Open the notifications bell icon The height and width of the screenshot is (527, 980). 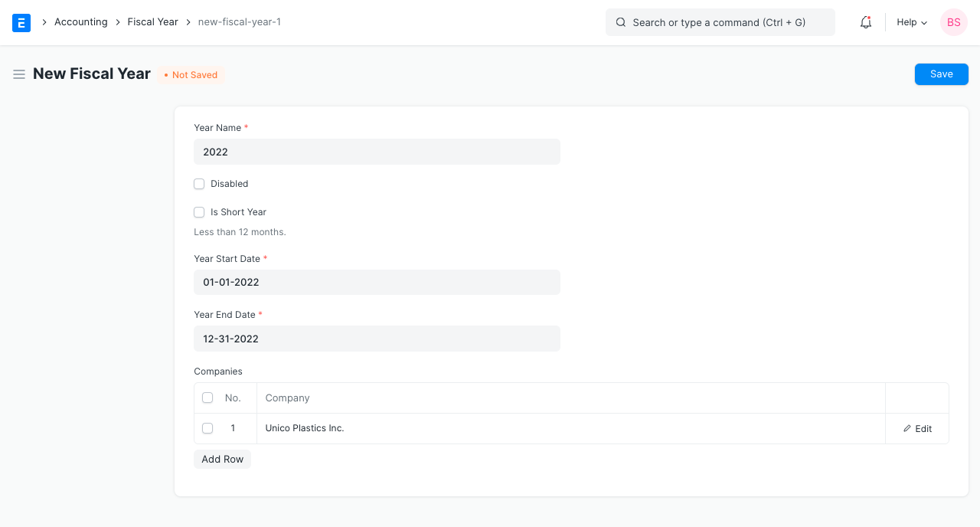(866, 22)
